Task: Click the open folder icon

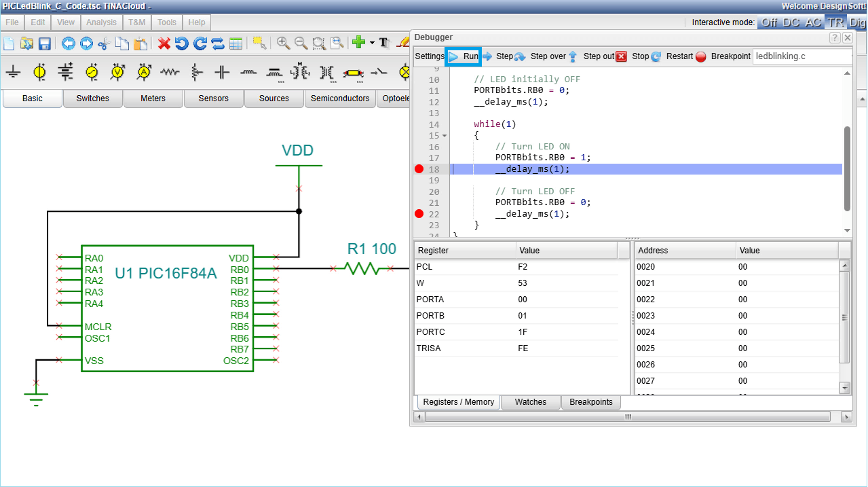Action: pos(26,43)
